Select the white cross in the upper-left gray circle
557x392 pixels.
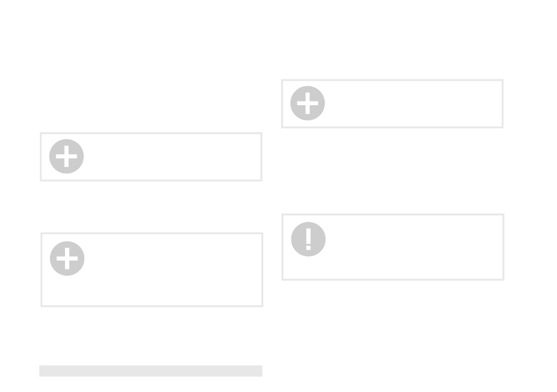click(66, 157)
